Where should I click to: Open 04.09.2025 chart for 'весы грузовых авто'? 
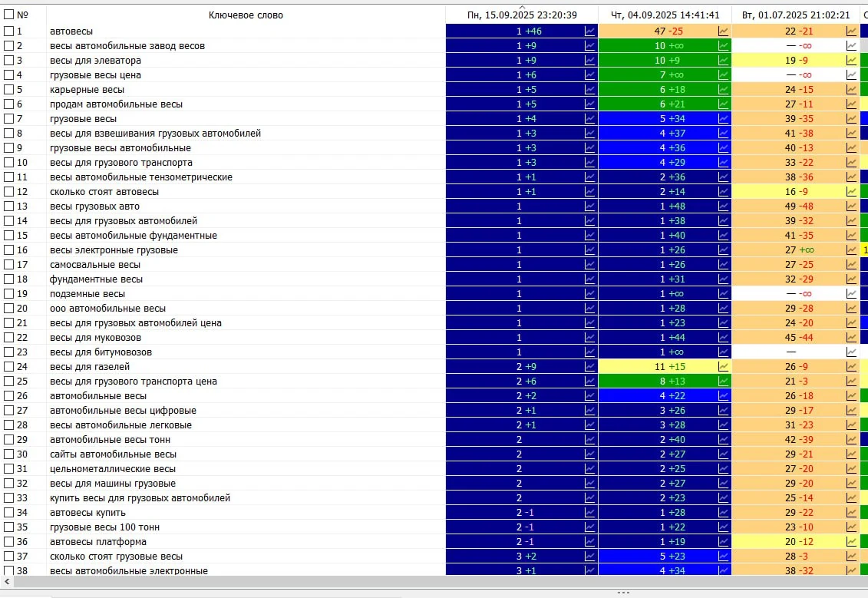click(x=723, y=206)
